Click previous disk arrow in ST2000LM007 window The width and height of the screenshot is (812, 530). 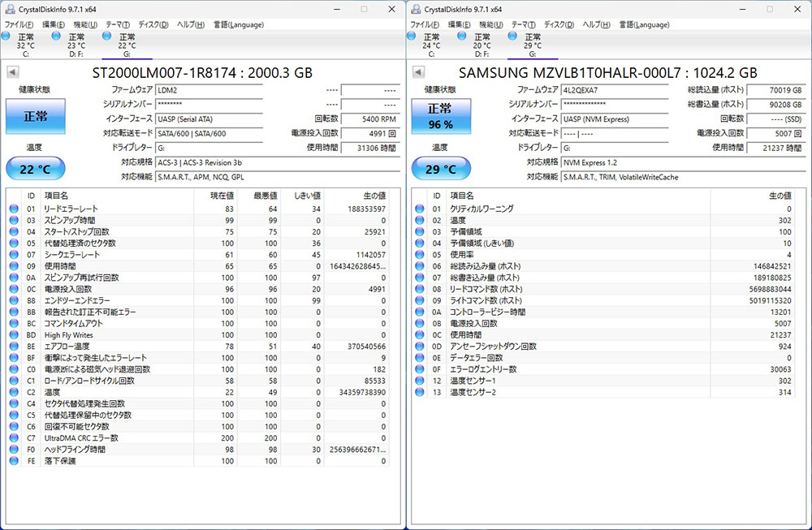(x=12, y=72)
